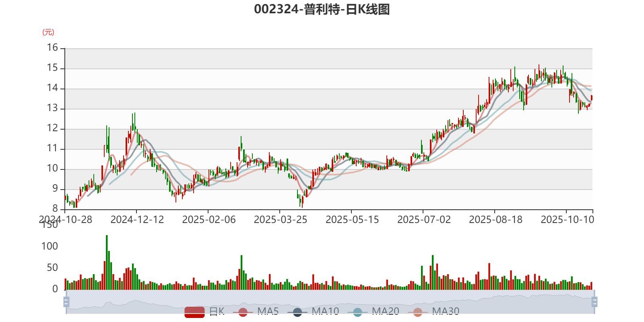
Task: Click the 100 volume axis label
Action: pyautogui.click(x=50, y=246)
